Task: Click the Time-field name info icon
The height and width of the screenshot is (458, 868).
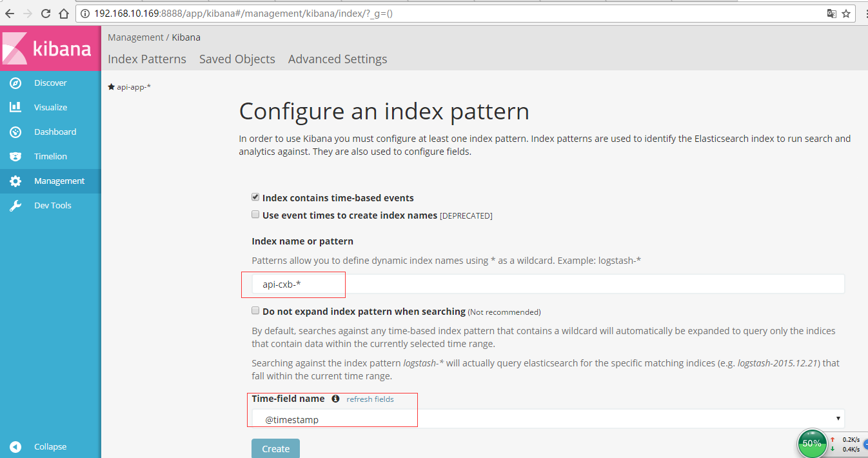Action: (335, 399)
